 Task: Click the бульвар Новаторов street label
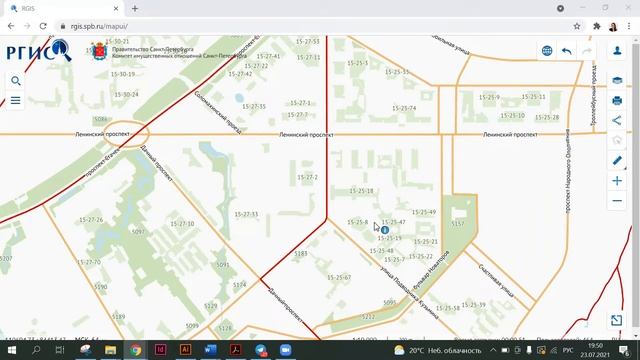[431, 270]
